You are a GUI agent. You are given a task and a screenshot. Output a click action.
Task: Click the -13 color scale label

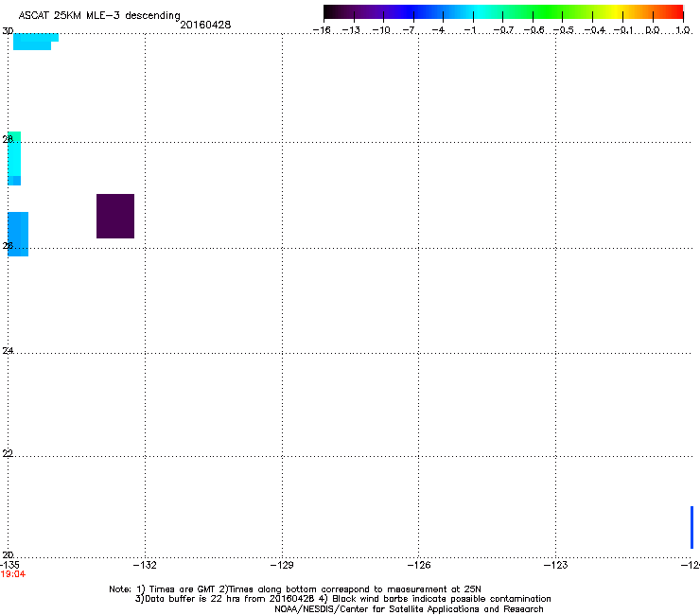tap(351, 30)
